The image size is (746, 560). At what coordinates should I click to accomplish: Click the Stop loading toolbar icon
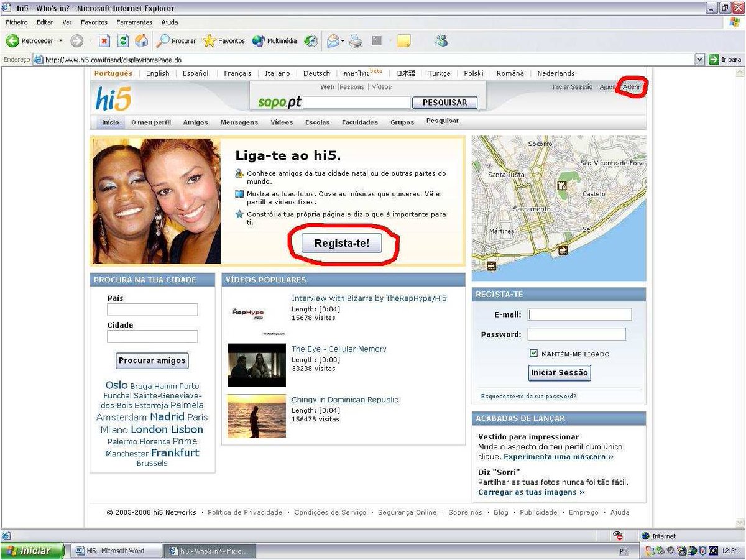pyautogui.click(x=104, y=41)
